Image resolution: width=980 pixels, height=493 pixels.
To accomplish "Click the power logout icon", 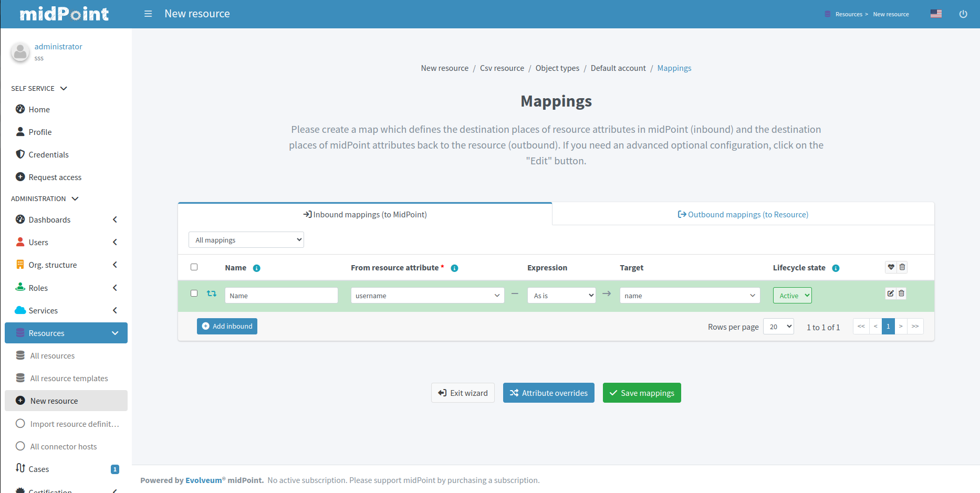I will click(963, 14).
